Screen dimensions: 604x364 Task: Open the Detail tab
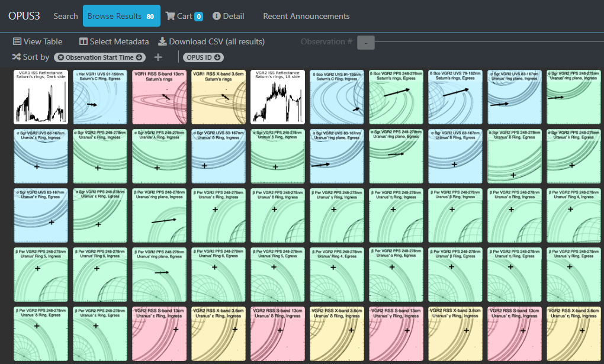tap(229, 16)
